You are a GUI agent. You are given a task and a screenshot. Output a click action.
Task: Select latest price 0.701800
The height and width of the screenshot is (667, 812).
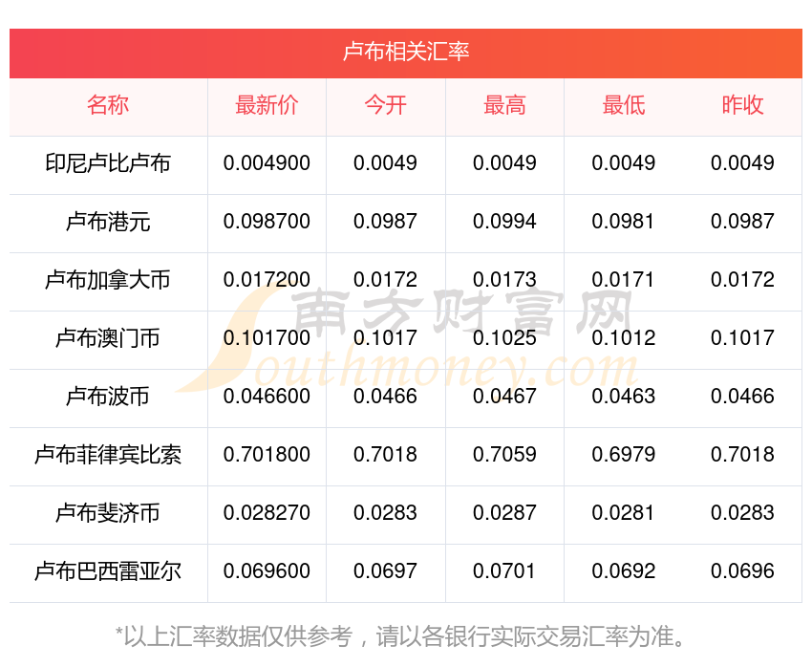(267, 455)
